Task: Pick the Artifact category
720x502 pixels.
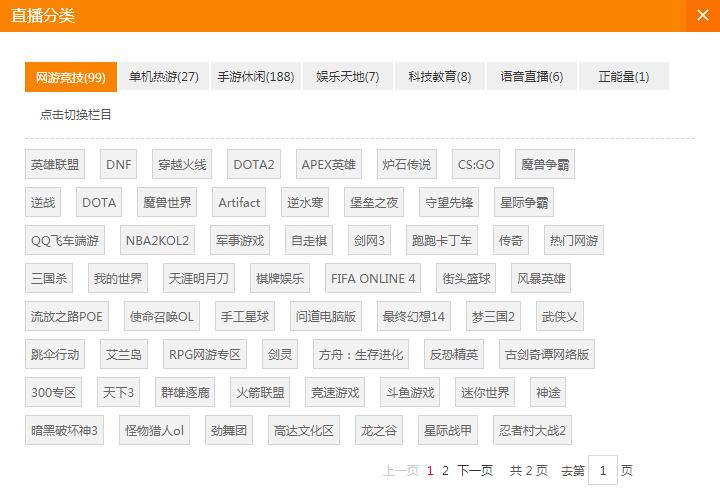Action: point(239,202)
